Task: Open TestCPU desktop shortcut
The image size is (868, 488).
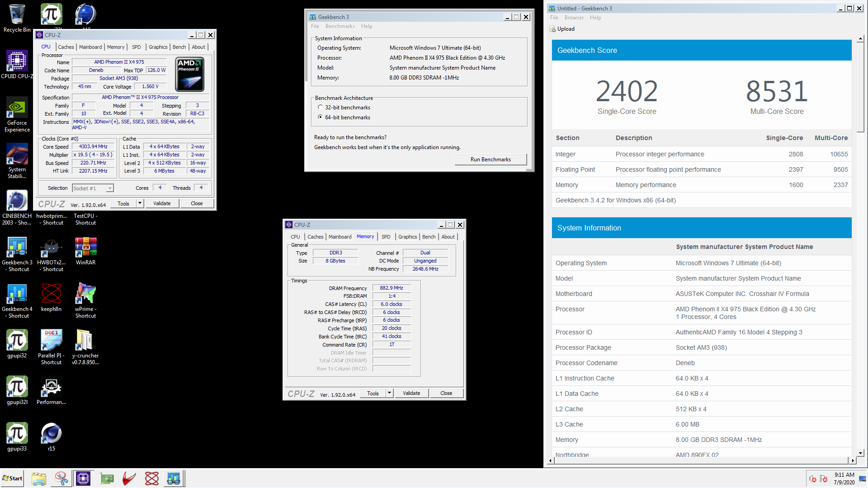Action: pos(86,219)
